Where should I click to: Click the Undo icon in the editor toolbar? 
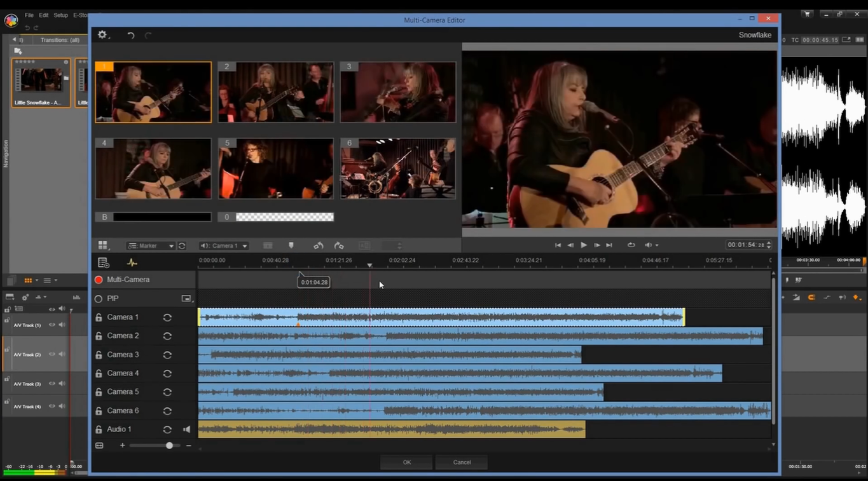coord(131,35)
